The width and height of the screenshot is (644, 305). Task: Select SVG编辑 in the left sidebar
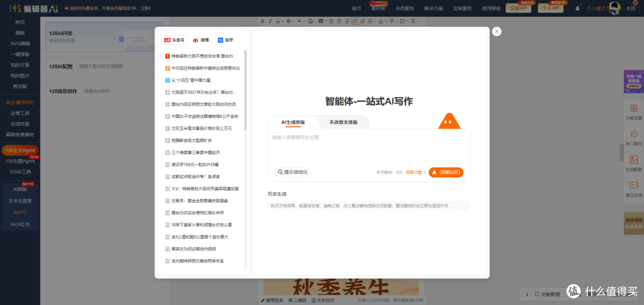(x=20, y=43)
